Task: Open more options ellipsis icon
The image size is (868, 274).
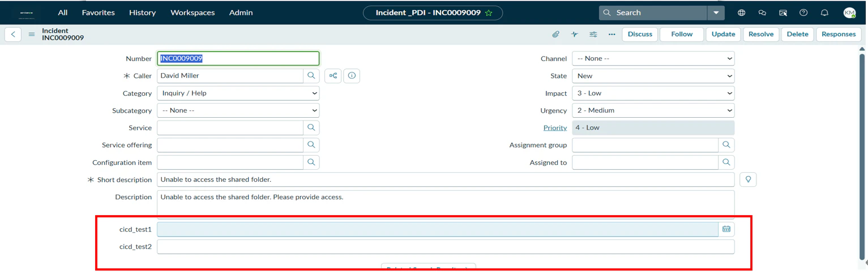Action: click(612, 35)
